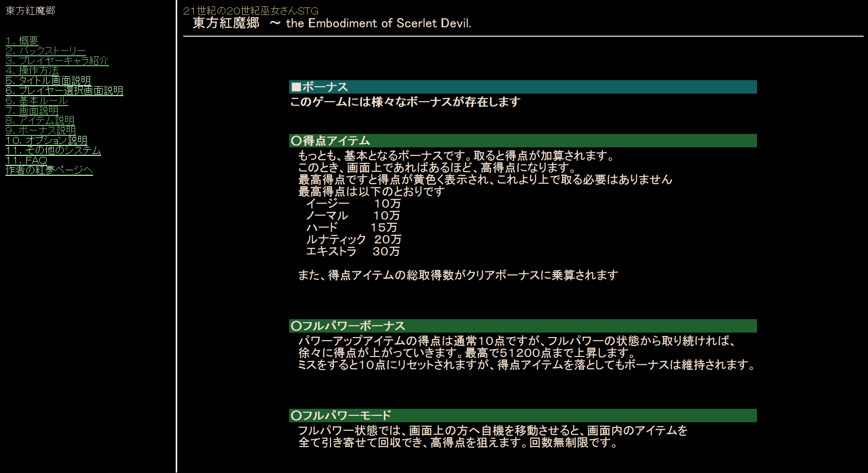This screenshot has height=473, width=868.
Task: Click the '■ボーナス' section header
Action: (x=523, y=87)
